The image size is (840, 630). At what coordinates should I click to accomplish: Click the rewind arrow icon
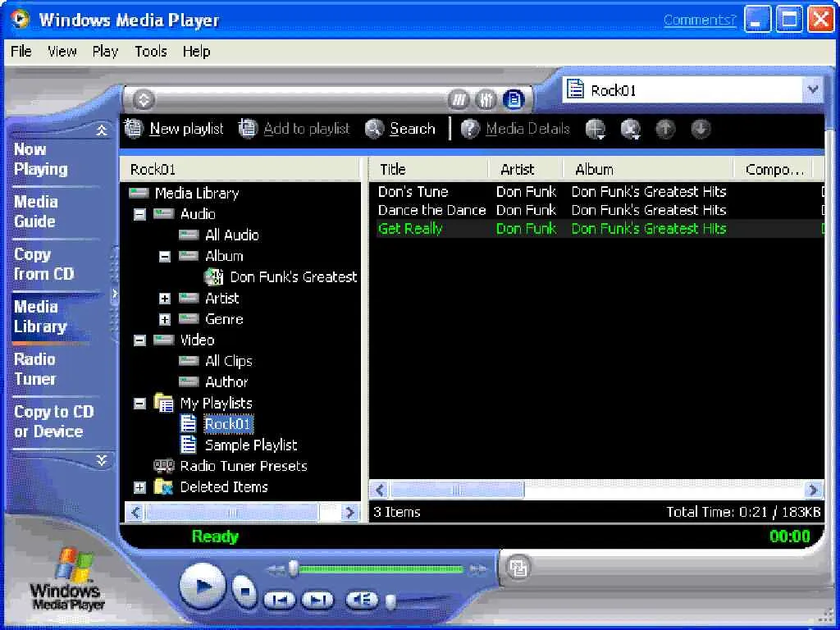pos(276,569)
